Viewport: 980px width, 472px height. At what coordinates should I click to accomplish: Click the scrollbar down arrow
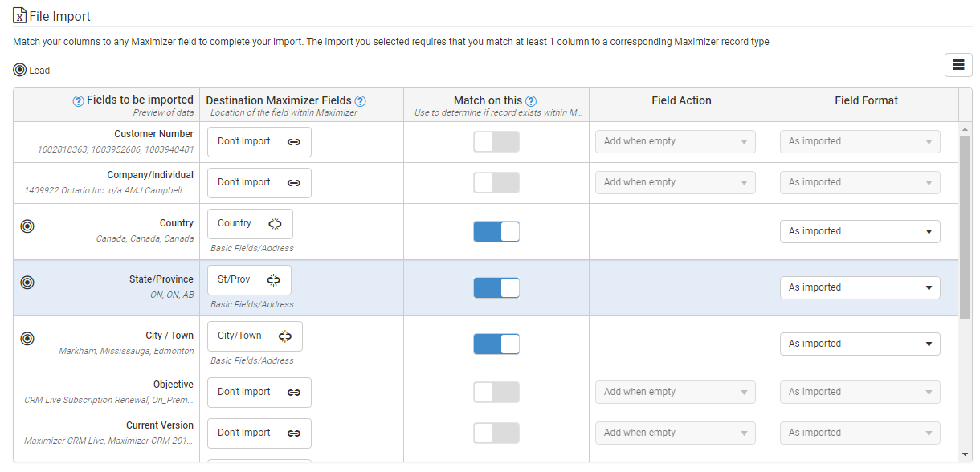click(966, 454)
